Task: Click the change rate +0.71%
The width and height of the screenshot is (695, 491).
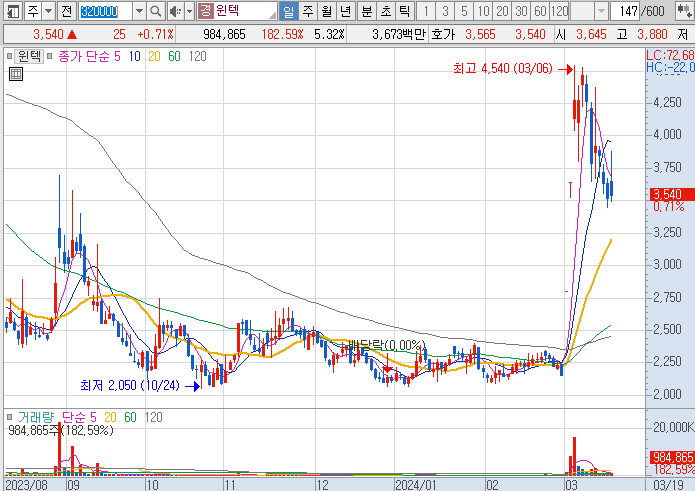Action: [156, 35]
